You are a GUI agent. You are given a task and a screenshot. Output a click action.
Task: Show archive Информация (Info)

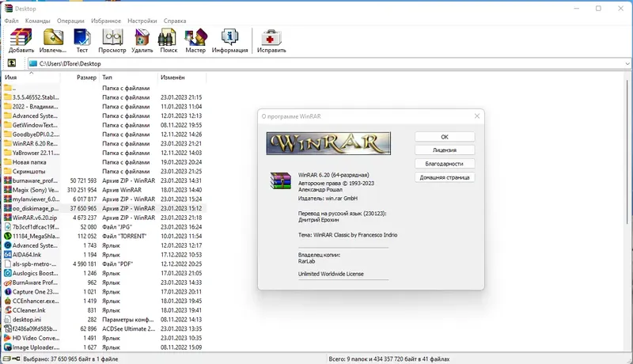[229, 41]
